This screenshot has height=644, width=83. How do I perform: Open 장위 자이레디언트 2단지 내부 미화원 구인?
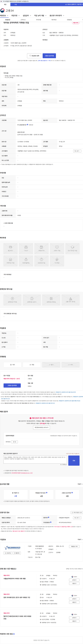(17, 597)
